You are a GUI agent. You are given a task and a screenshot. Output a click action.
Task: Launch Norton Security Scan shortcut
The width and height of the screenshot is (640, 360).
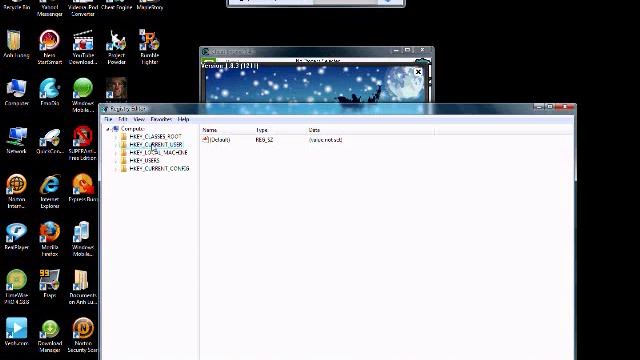point(83,336)
